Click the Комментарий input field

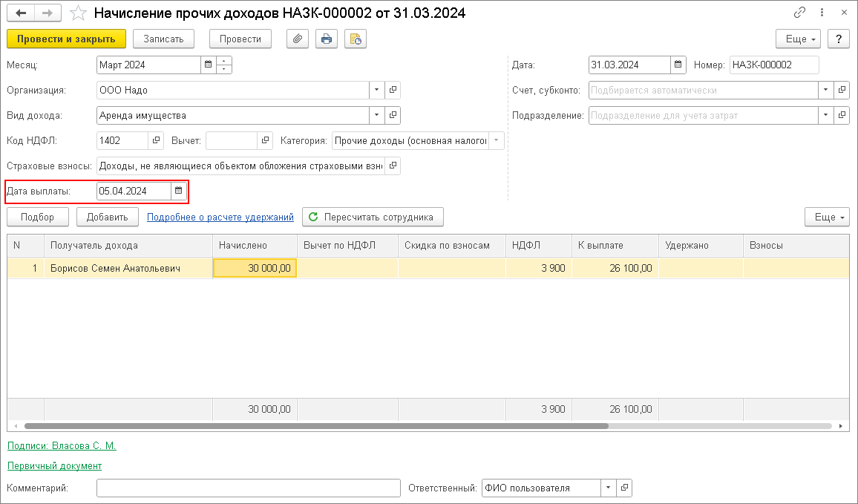click(x=249, y=488)
